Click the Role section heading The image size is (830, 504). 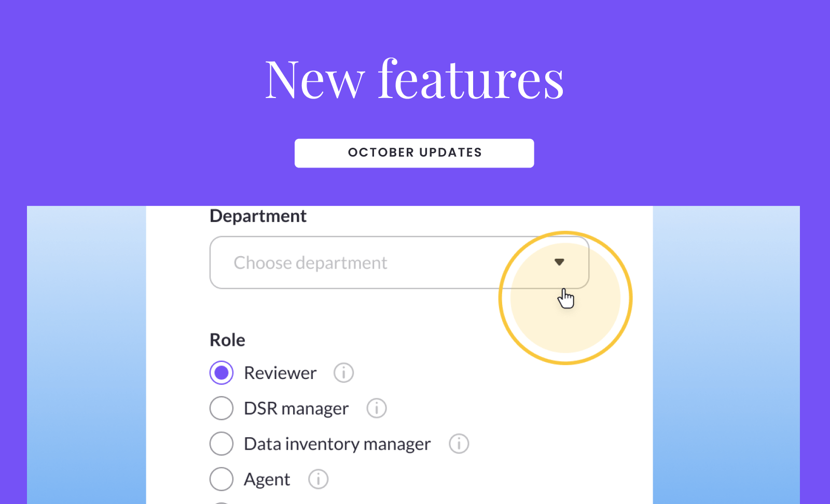pyautogui.click(x=227, y=340)
